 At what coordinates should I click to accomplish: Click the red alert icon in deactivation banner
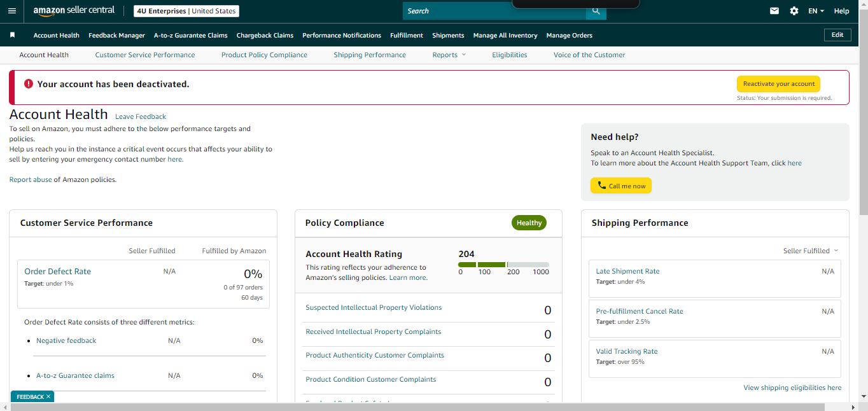[29, 83]
